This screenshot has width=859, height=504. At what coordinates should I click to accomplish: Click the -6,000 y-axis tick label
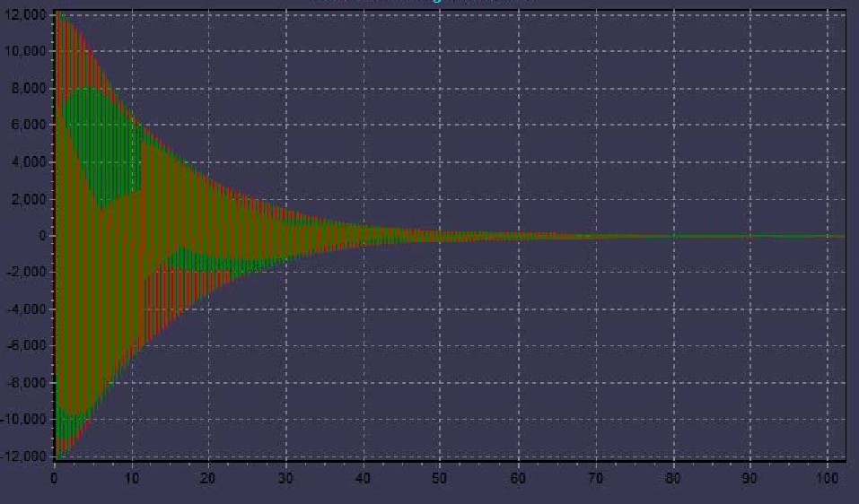[x=24, y=346]
